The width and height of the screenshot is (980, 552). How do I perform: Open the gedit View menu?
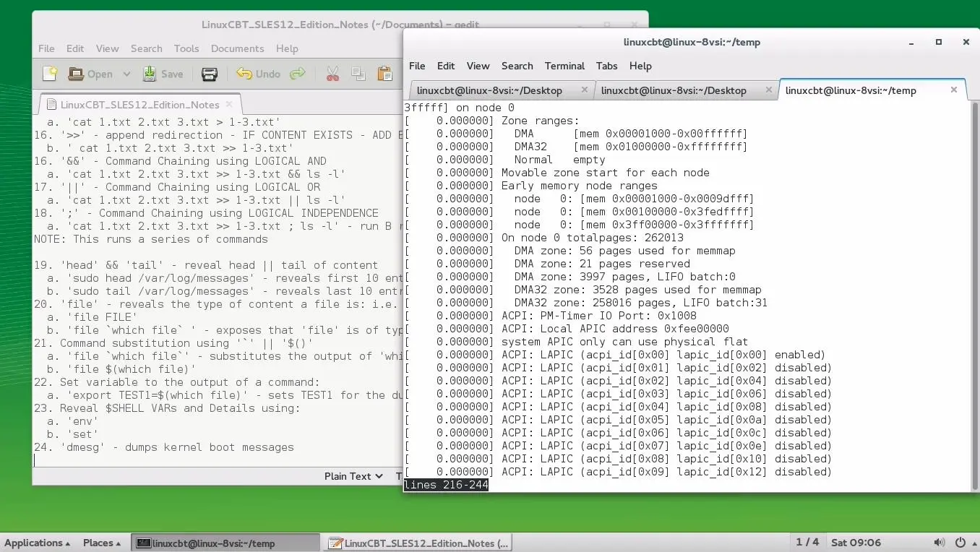point(107,48)
